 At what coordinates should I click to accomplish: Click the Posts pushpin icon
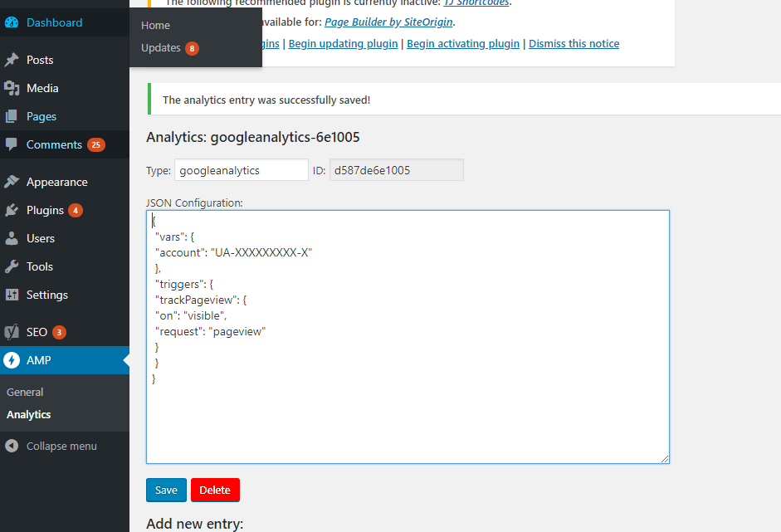pyautogui.click(x=12, y=60)
